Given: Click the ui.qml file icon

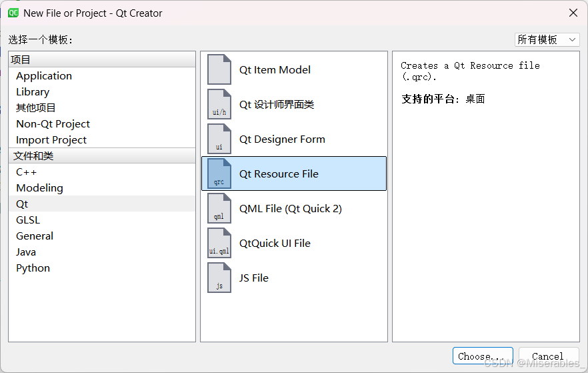Looking at the screenshot, I should tap(219, 243).
